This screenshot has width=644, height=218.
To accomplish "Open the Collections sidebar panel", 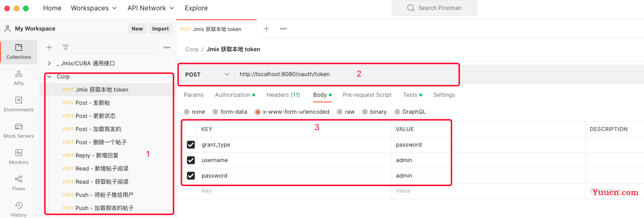I will [x=19, y=52].
